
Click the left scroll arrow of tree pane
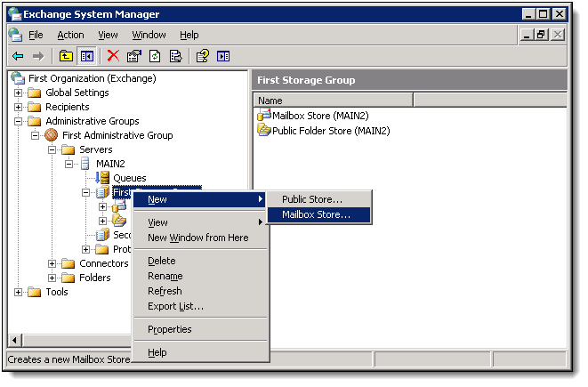[x=14, y=341]
